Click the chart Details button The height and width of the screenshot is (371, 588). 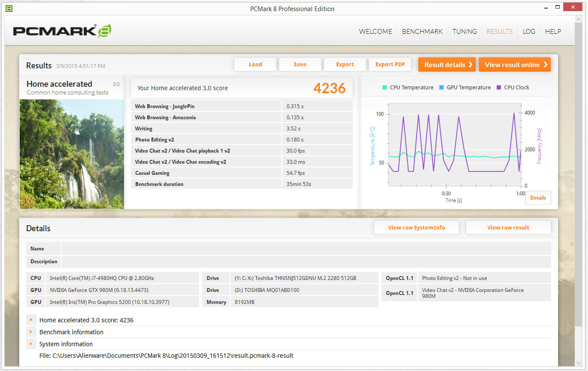[538, 198]
